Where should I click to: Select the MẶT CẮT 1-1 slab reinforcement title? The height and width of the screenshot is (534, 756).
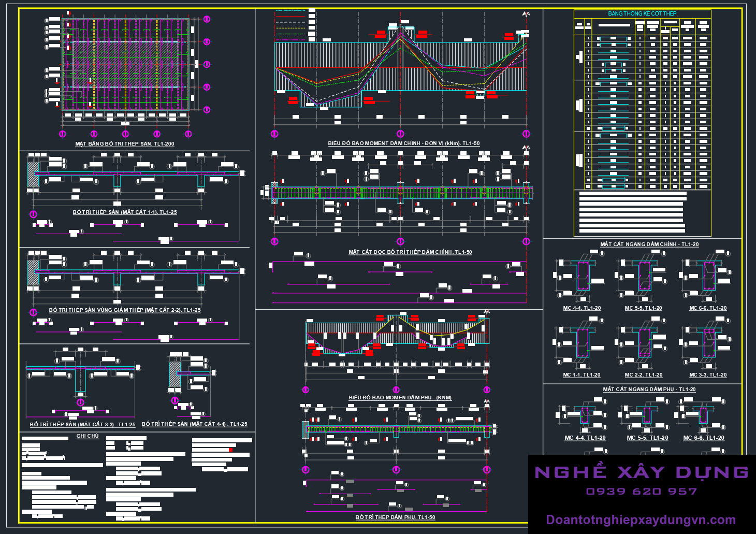point(125,212)
